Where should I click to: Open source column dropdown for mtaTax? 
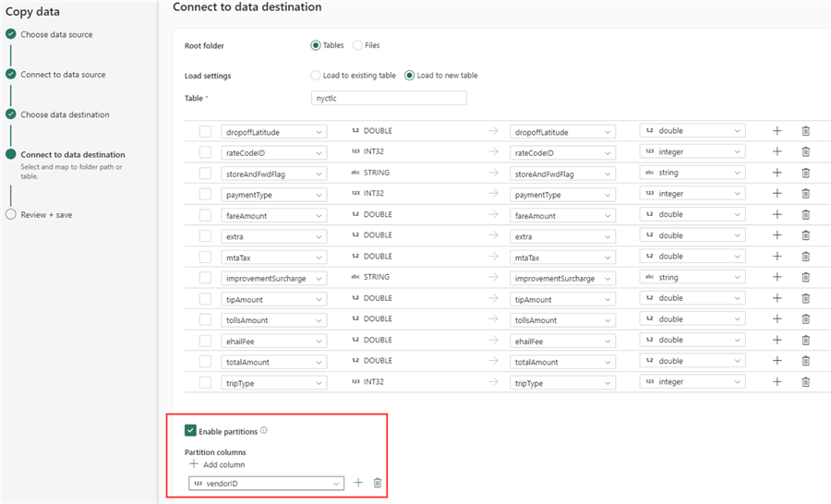pyautogui.click(x=319, y=257)
